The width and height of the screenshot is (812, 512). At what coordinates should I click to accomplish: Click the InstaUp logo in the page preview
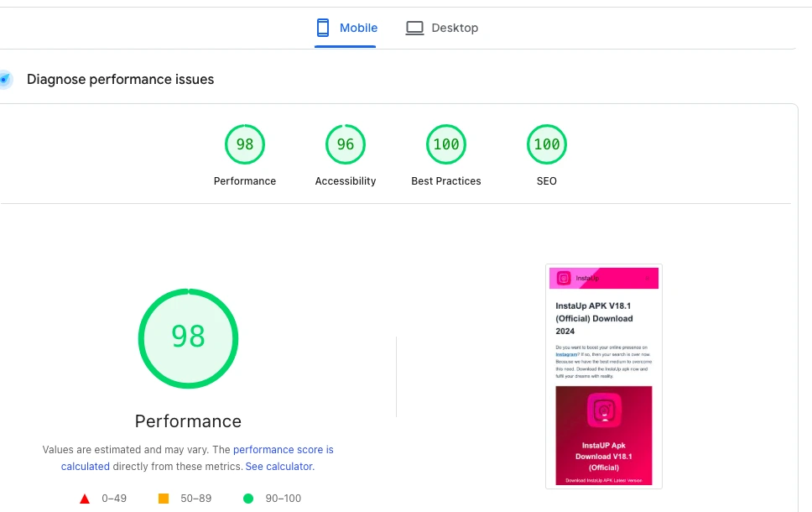tap(565, 278)
